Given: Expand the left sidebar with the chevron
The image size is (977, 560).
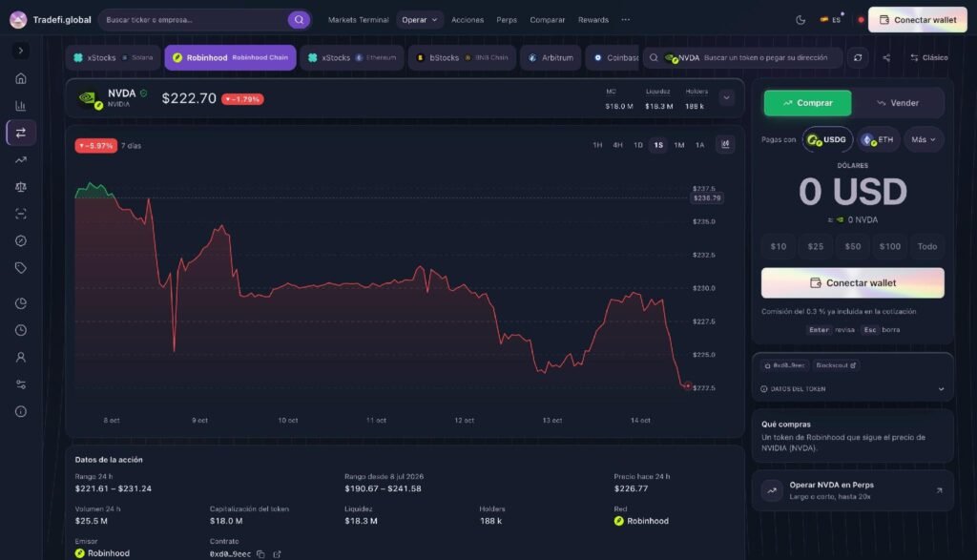Looking at the screenshot, I should pos(21,51).
